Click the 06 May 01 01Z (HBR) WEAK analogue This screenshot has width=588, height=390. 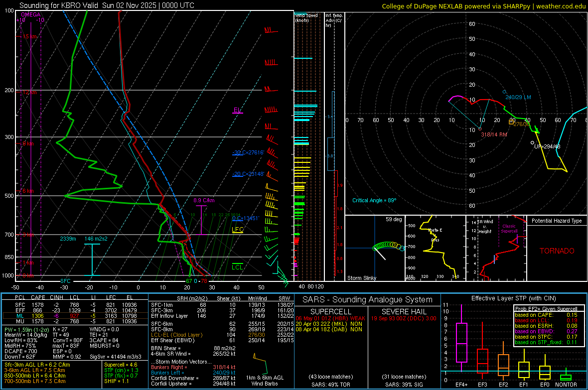330,318
